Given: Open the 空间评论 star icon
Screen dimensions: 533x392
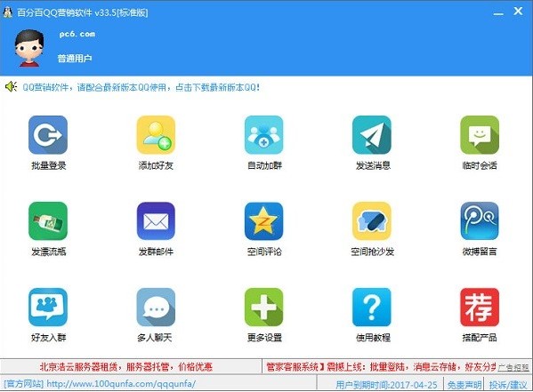Looking at the screenshot, I should coord(263,221).
